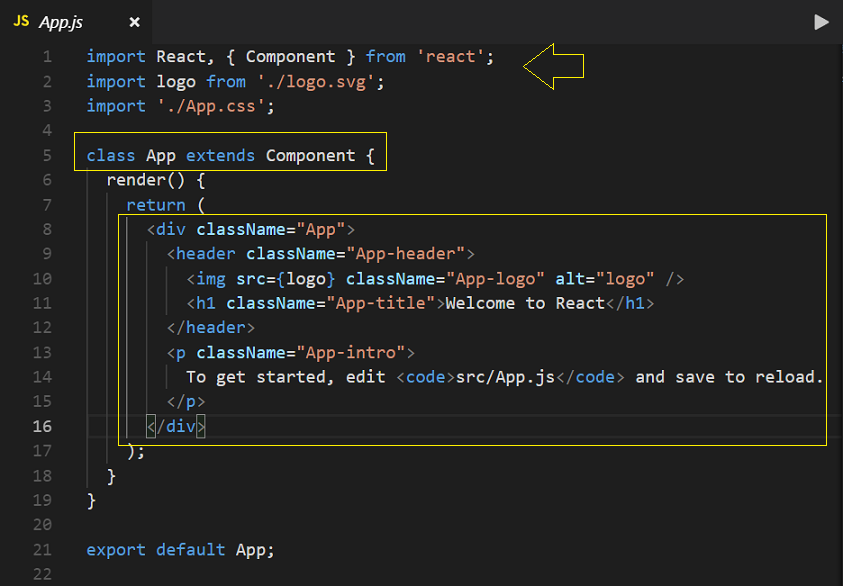The width and height of the screenshot is (843, 586).
Task: Click the JS file icon on App.js tab
Action: click(21, 22)
